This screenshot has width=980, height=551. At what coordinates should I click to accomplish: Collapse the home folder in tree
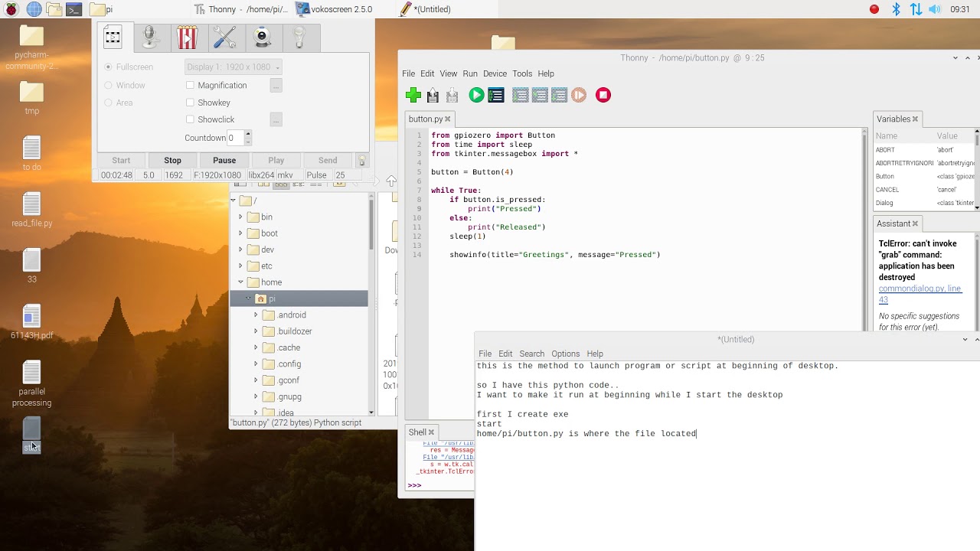[x=240, y=282]
